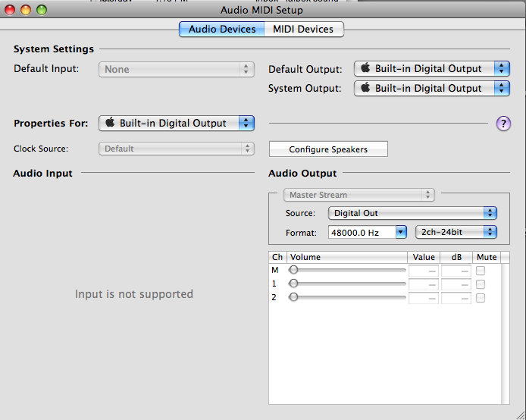The width and height of the screenshot is (526, 420).
Task: Switch to the MIDI Devices tab
Action: click(304, 29)
